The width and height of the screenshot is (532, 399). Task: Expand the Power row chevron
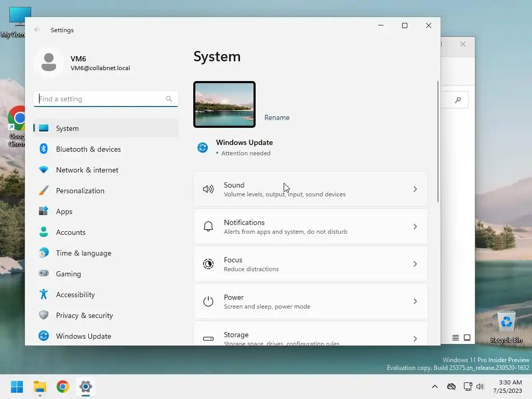[415, 301]
